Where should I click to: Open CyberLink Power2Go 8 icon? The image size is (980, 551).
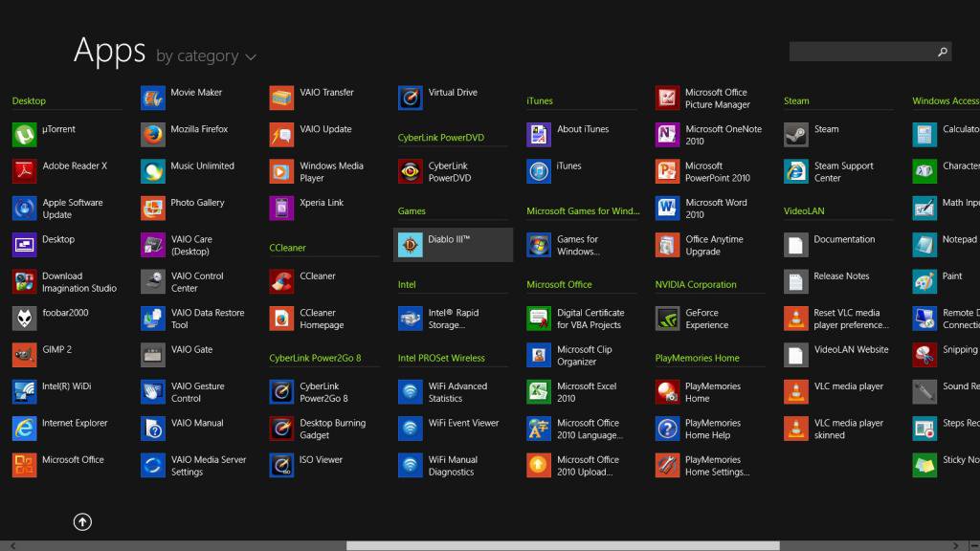point(282,392)
